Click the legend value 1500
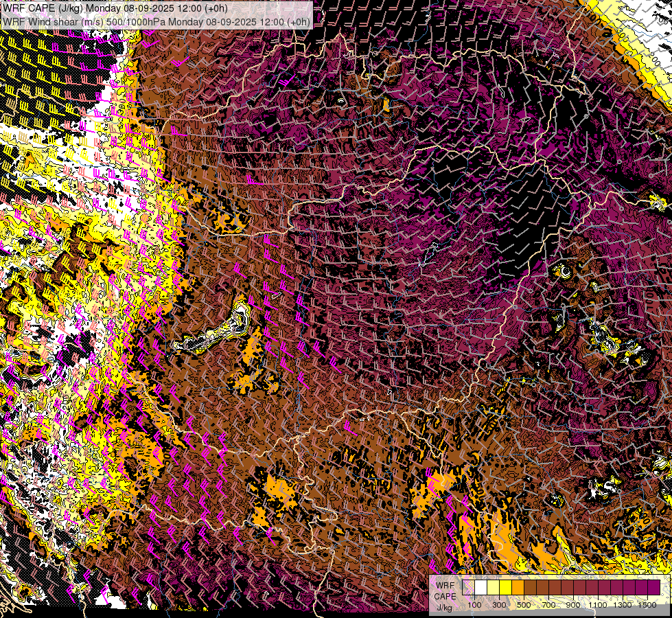 (x=647, y=605)
